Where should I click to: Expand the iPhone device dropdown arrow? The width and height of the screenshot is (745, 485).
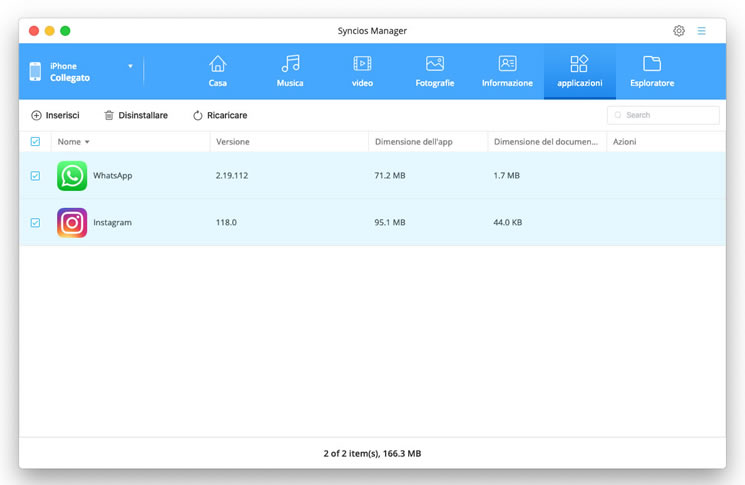[x=130, y=66]
